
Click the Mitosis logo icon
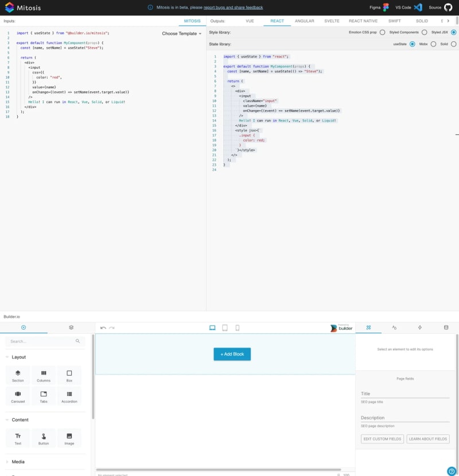click(x=9, y=7)
